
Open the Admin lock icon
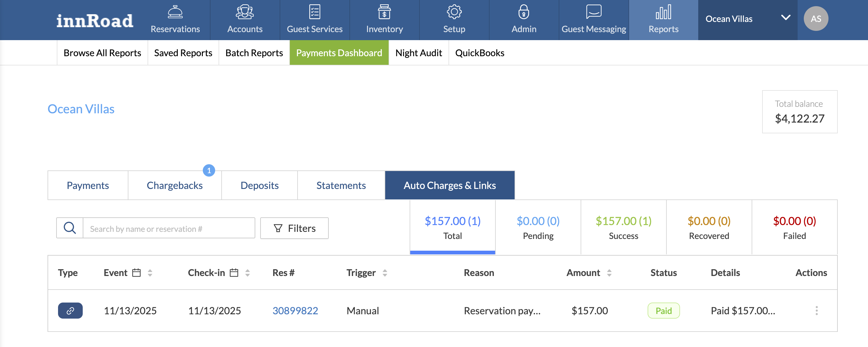pyautogui.click(x=524, y=12)
